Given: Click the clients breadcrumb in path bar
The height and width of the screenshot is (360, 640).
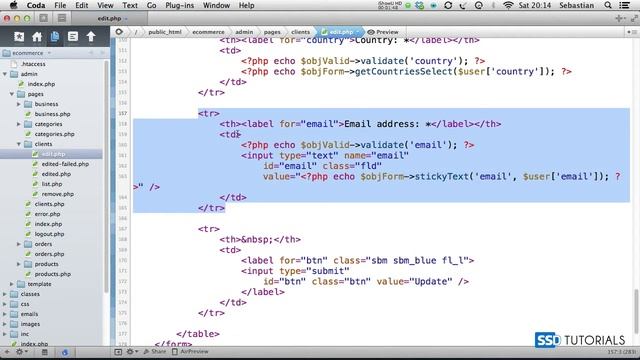Looking at the screenshot, I should (x=300, y=32).
